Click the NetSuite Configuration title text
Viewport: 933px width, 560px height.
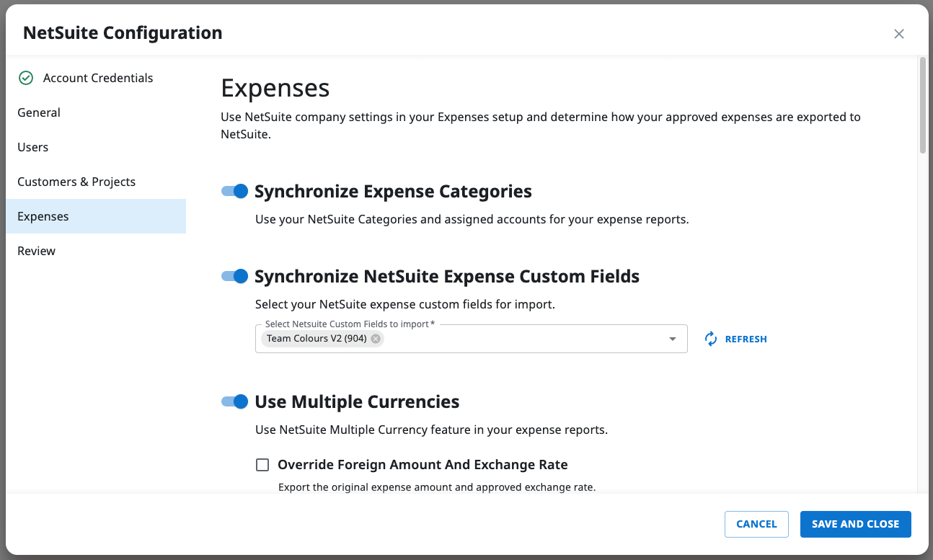(123, 33)
